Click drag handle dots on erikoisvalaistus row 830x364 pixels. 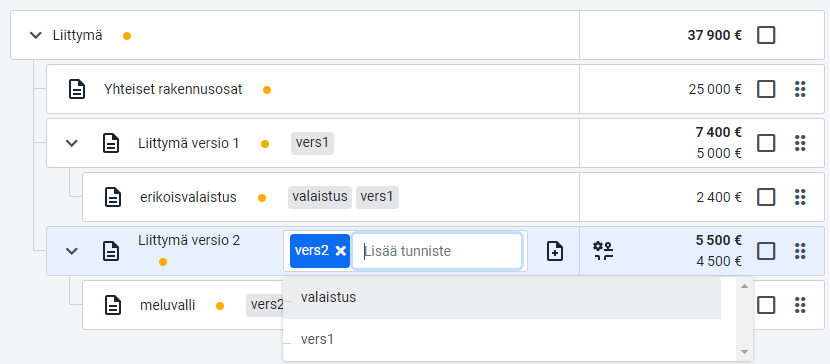(800, 197)
